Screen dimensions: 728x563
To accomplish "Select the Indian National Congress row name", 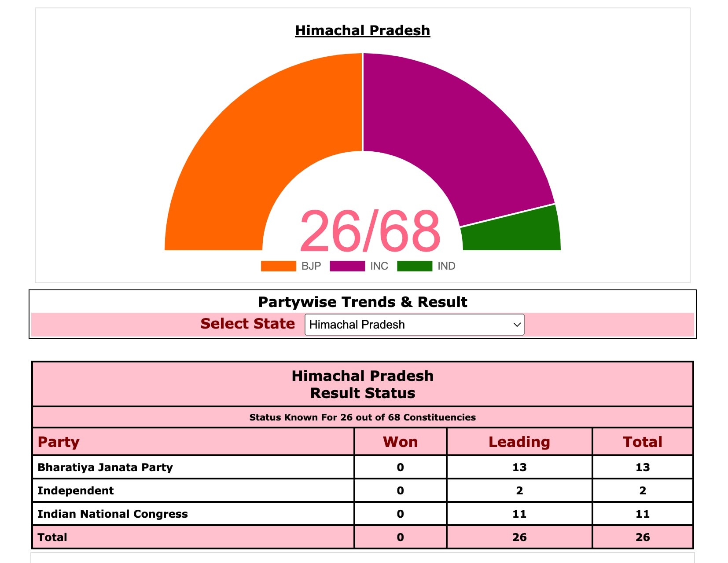I will tap(113, 514).
